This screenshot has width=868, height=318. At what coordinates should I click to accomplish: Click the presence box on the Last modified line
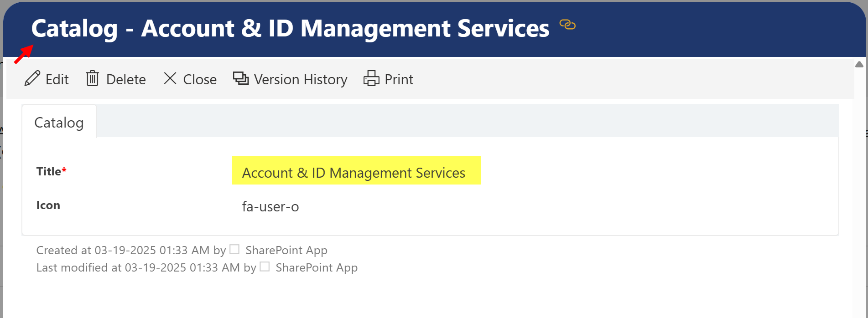265,267
